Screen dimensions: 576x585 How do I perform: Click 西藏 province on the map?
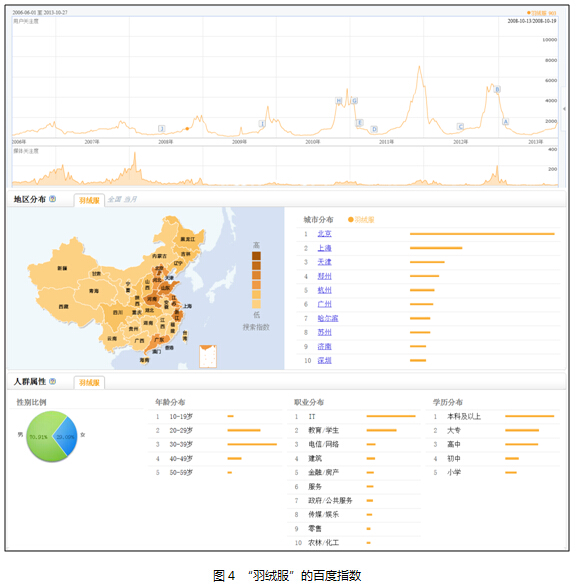[x=63, y=306]
